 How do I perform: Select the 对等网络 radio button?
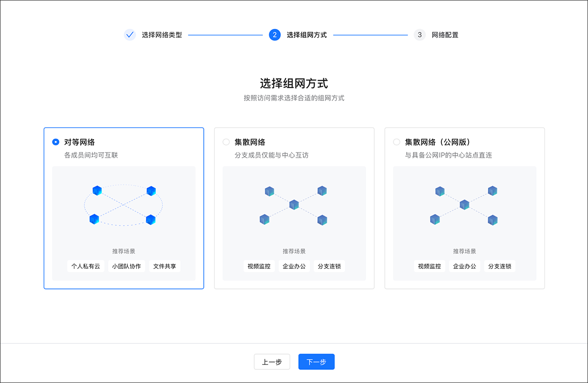tap(56, 142)
